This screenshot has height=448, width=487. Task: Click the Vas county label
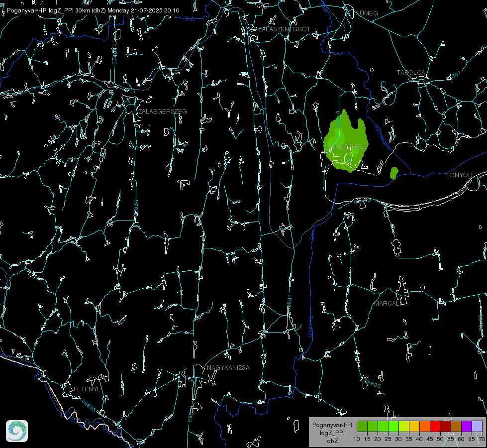190,19
